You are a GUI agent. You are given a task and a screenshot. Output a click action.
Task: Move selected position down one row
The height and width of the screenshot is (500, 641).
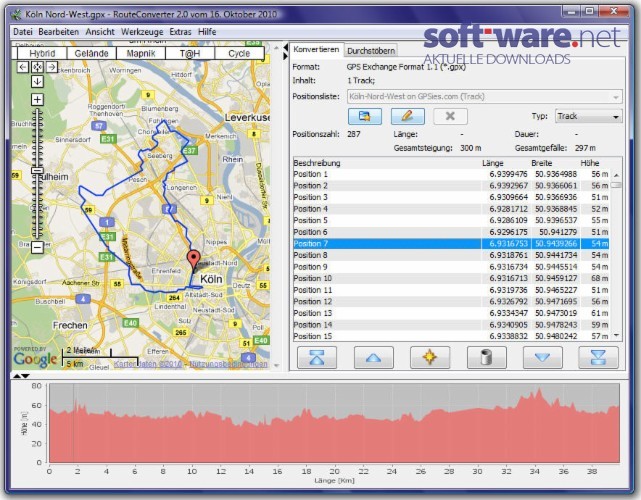(x=542, y=358)
